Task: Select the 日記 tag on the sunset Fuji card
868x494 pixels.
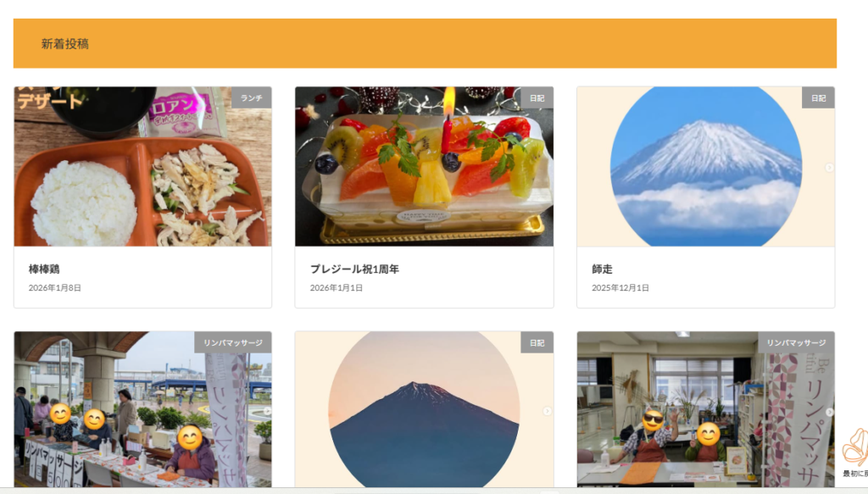Action: [537, 342]
